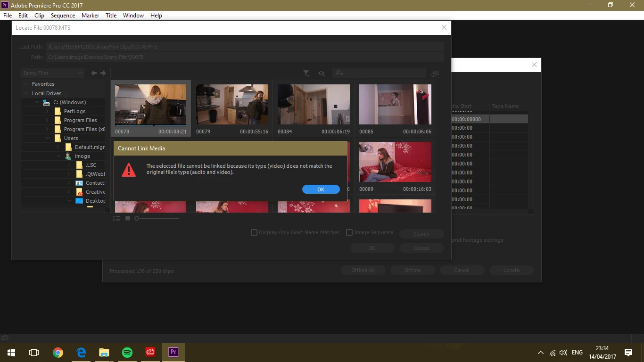Open Microsoft Edge from taskbar
This screenshot has width=644, height=362.
tap(81, 352)
